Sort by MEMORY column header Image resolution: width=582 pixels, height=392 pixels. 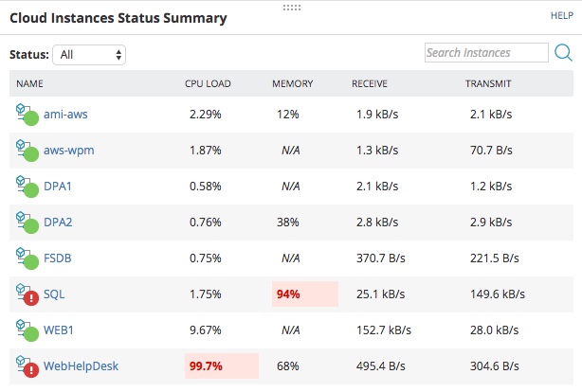(292, 83)
